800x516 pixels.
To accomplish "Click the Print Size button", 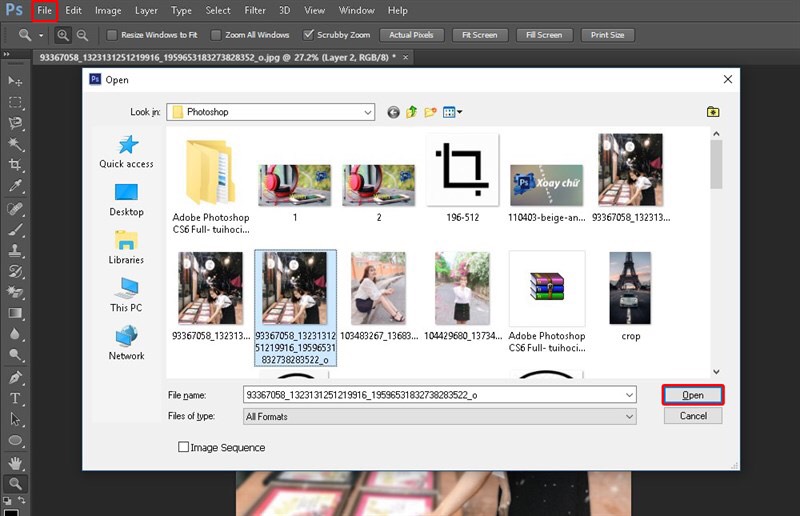I will pos(608,35).
